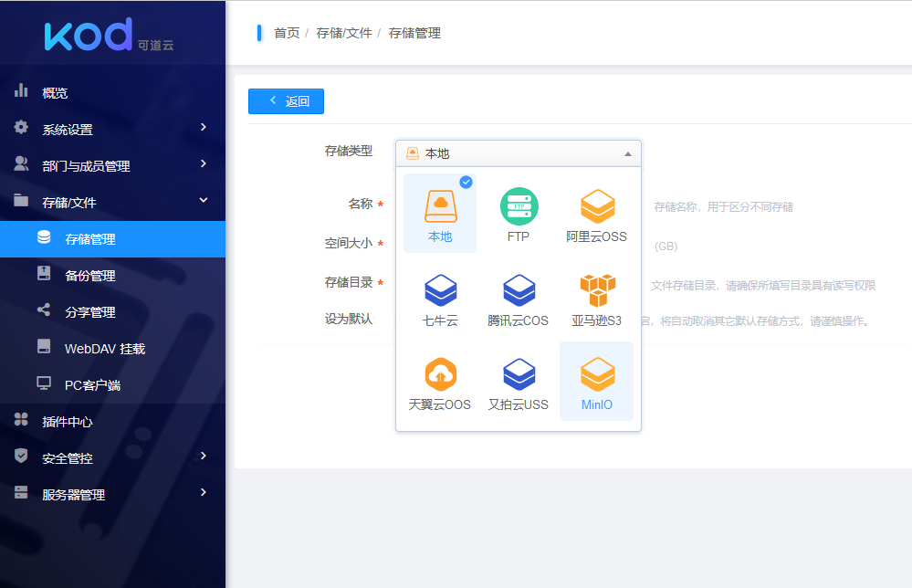912x588 pixels.
Task: Navigate to 首页 breadcrumb
Action: coord(287,33)
